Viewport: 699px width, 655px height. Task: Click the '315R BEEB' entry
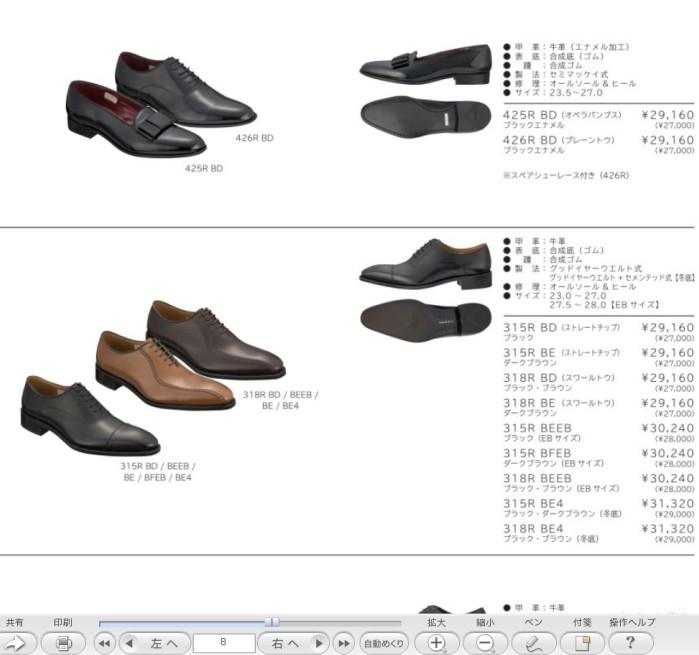coord(598,433)
